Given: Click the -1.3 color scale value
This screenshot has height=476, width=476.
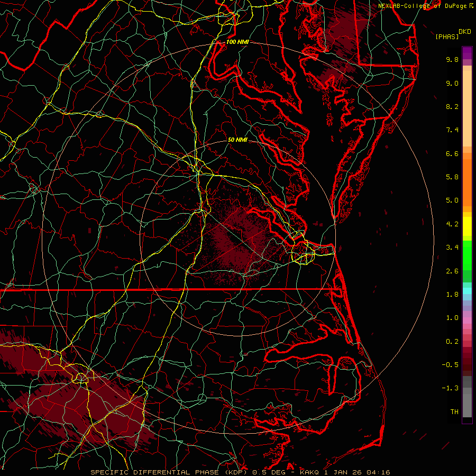Looking at the screenshot, I should [x=450, y=388].
